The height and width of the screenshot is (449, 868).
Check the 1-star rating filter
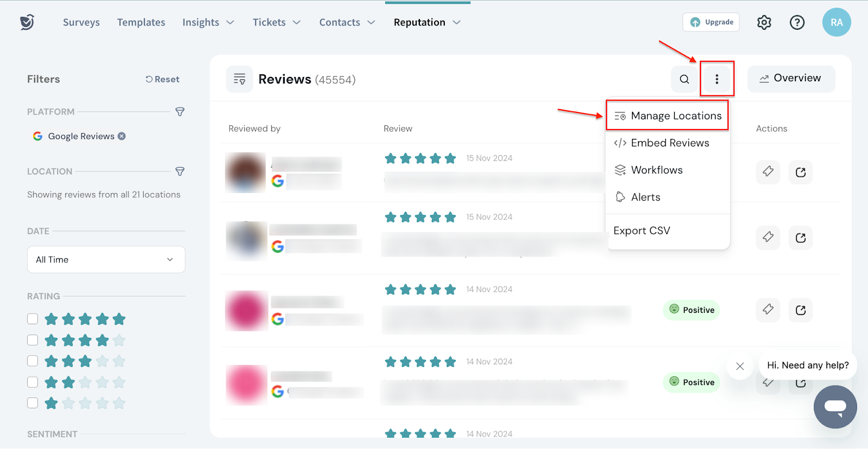33,403
